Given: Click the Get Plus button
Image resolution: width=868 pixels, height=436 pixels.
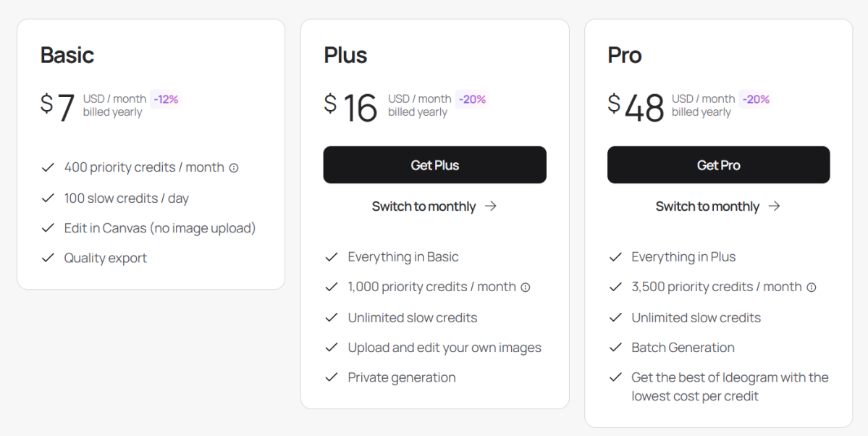Looking at the screenshot, I should pyautogui.click(x=434, y=165).
